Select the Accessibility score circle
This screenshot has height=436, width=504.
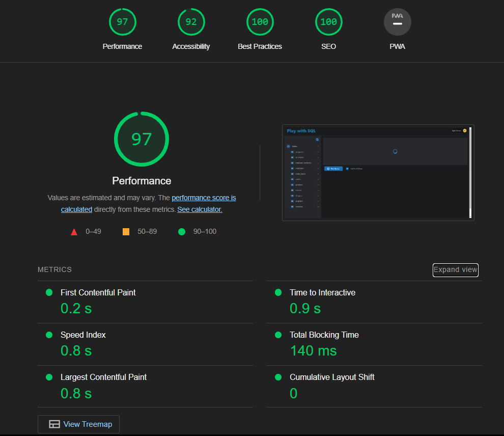click(x=191, y=22)
